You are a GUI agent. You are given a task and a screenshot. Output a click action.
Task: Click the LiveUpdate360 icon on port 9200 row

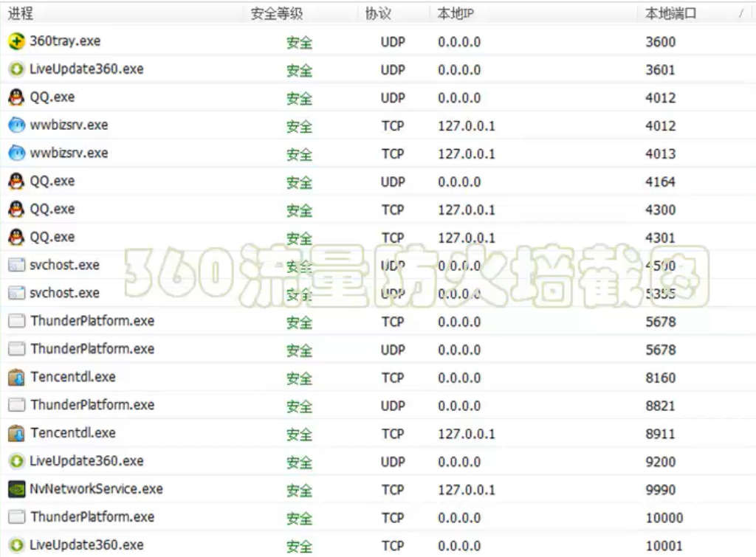tap(16, 461)
